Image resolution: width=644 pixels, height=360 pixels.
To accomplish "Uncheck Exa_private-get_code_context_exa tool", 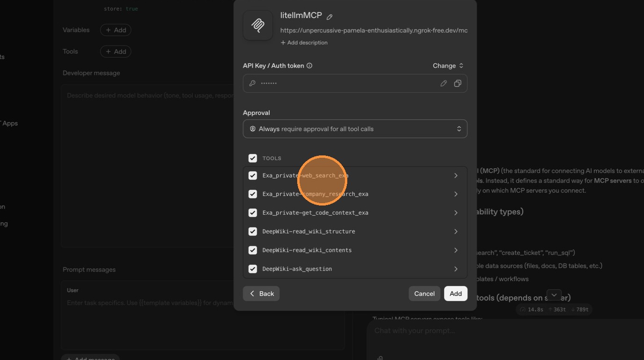I will (x=253, y=213).
